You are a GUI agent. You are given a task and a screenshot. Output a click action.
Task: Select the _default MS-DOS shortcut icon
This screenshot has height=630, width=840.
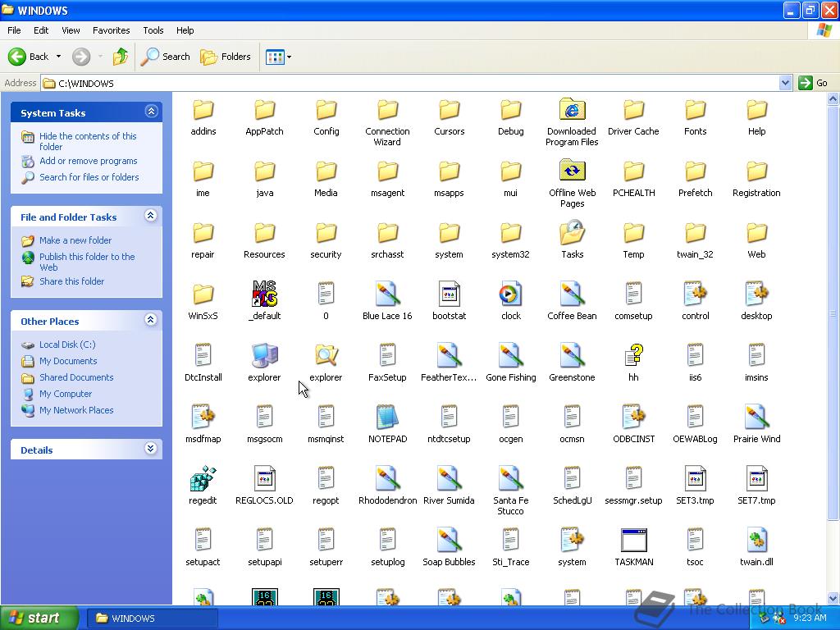point(264,294)
